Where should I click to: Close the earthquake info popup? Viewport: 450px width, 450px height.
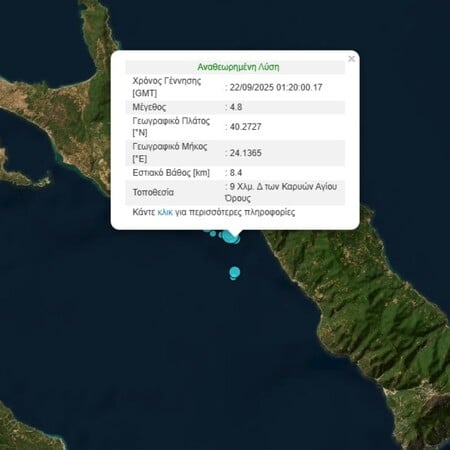click(x=351, y=59)
